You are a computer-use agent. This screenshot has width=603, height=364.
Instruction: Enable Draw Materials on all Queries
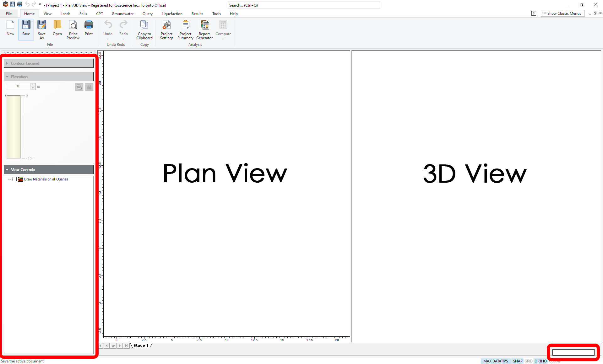coord(14,179)
